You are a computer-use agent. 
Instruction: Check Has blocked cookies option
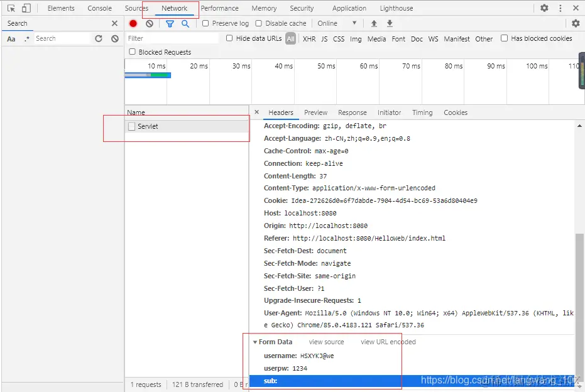click(504, 38)
